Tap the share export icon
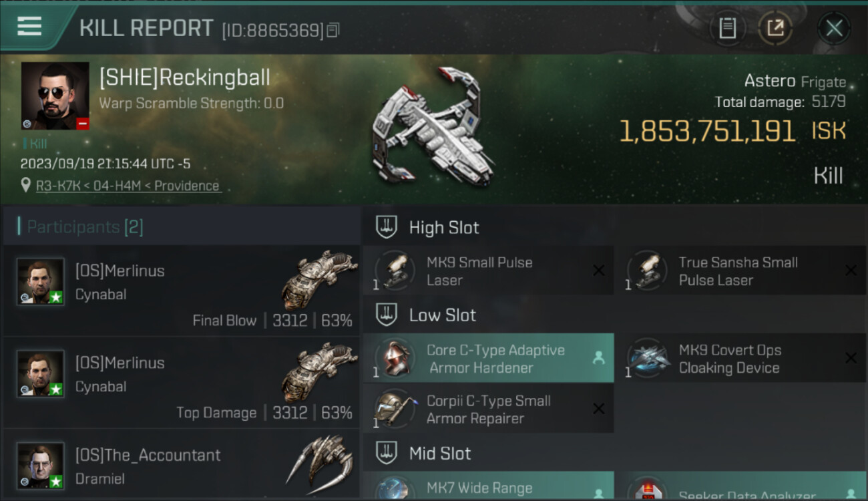Screen dimensions: 868x501 (x=775, y=28)
